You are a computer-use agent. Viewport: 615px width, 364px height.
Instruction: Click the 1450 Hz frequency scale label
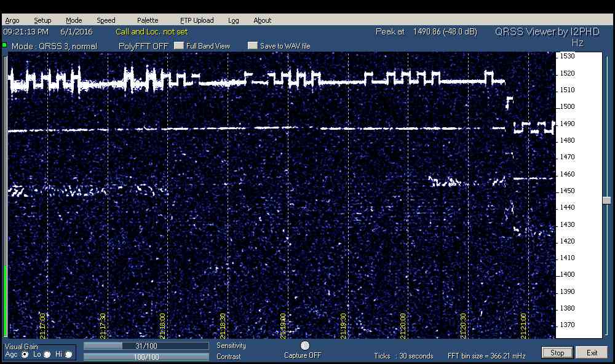(567, 191)
